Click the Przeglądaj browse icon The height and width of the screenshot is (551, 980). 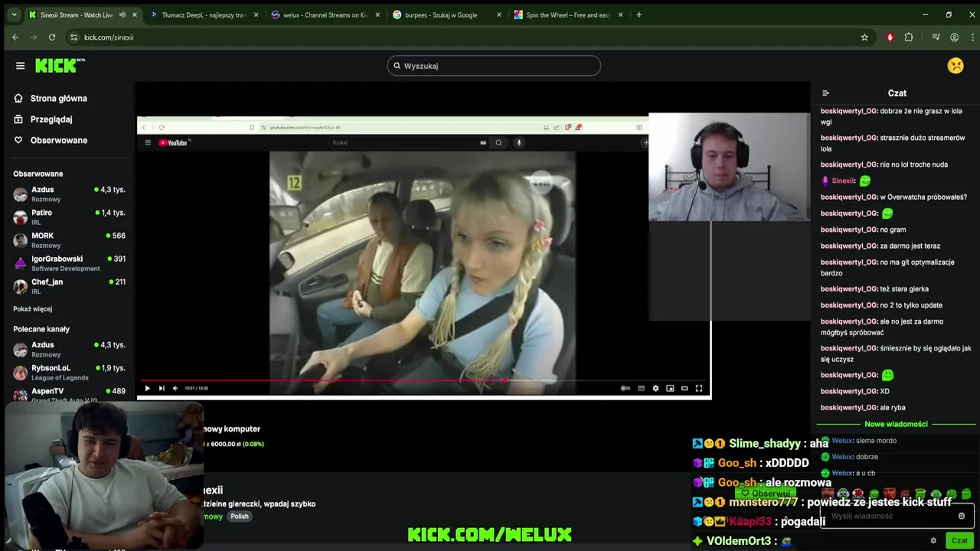pos(18,119)
